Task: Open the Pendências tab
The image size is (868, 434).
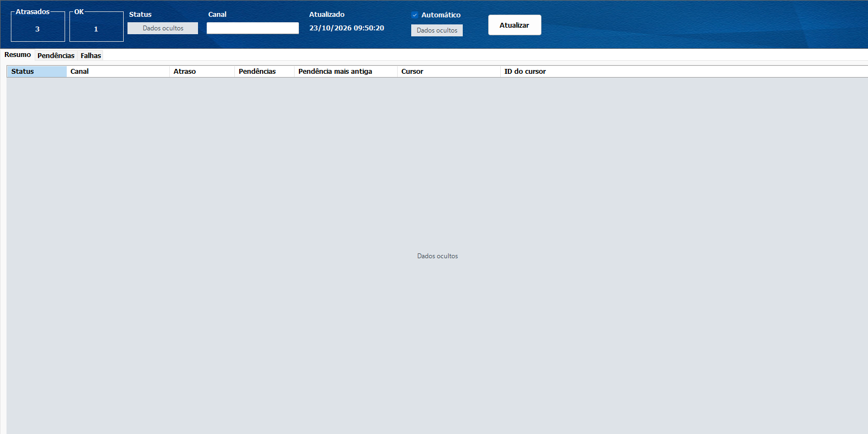Action: tap(56, 55)
